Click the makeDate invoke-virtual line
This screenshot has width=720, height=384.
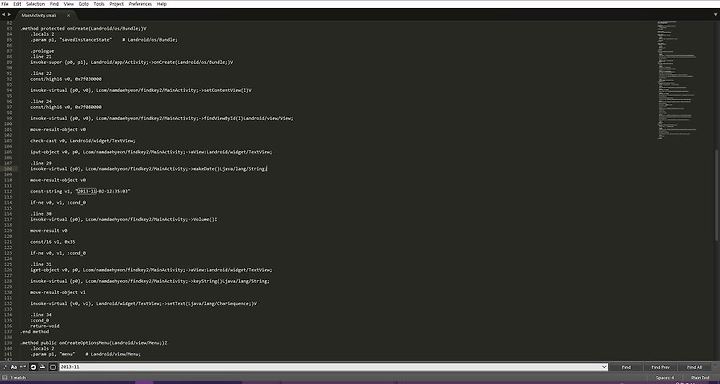(x=149, y=169)
